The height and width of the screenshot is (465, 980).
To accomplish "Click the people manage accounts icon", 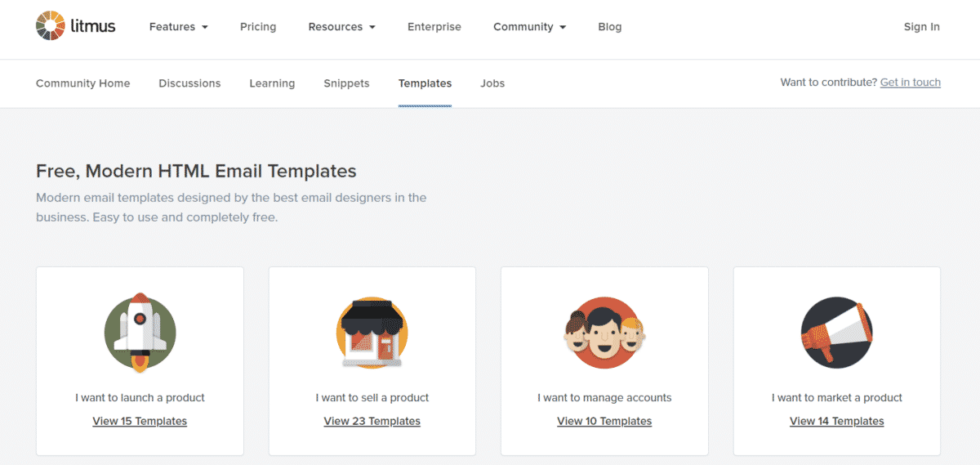I will point(604,333).
